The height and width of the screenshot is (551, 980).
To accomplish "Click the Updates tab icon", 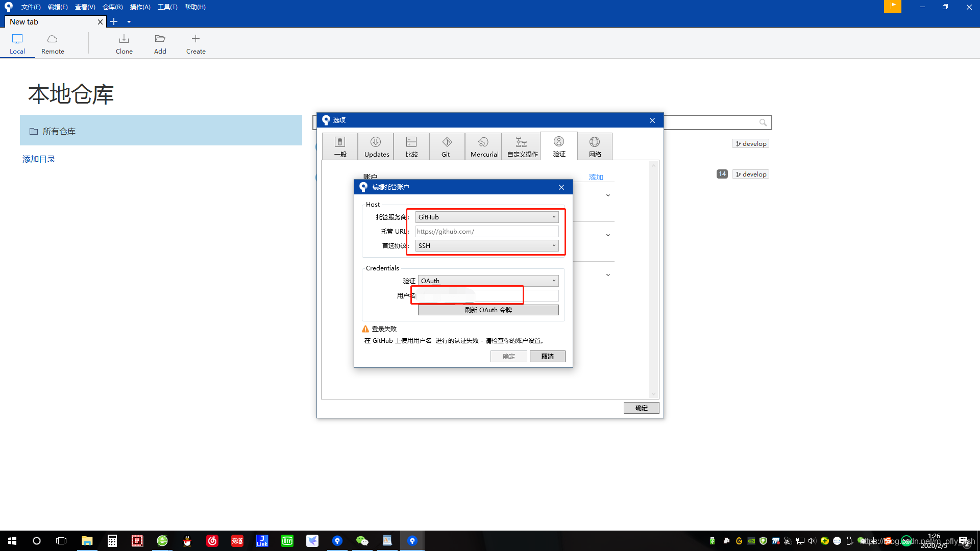I will pyautogui.click(x=376, y=146).
